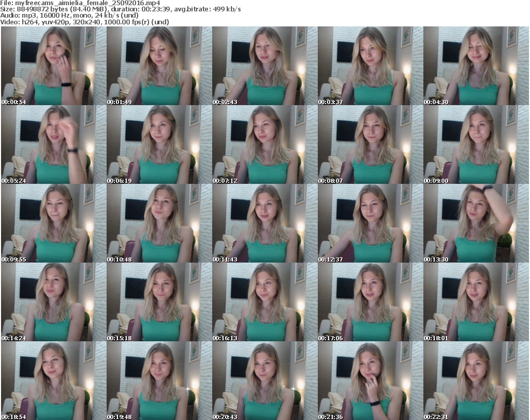Select the thumbnail timestamped 00:08:07
530x420 pixels.
click(371, 144)
